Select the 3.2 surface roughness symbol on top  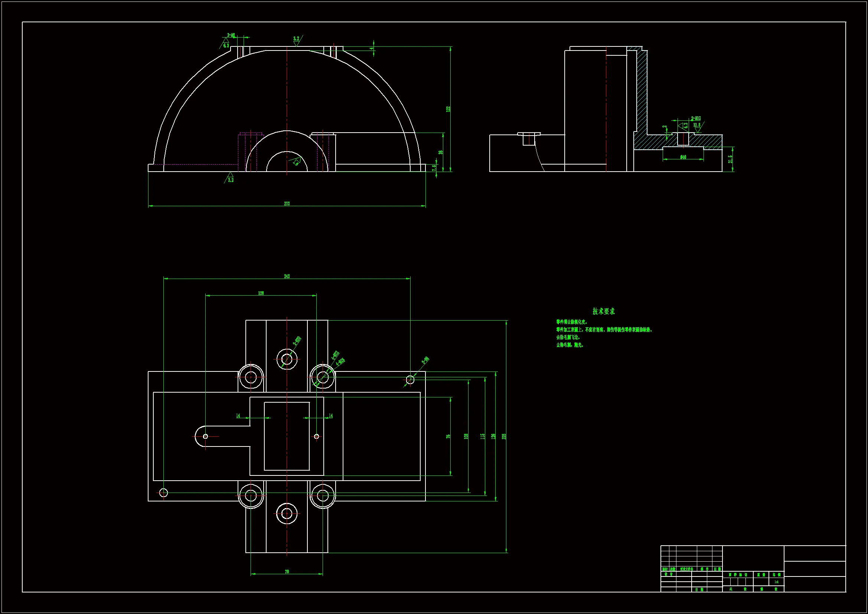coord(296,39)
